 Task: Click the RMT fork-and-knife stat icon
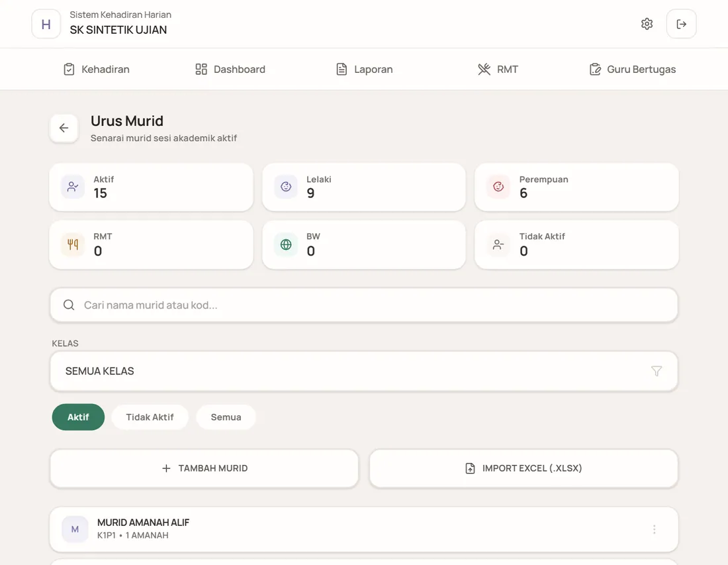click(73, 244)
